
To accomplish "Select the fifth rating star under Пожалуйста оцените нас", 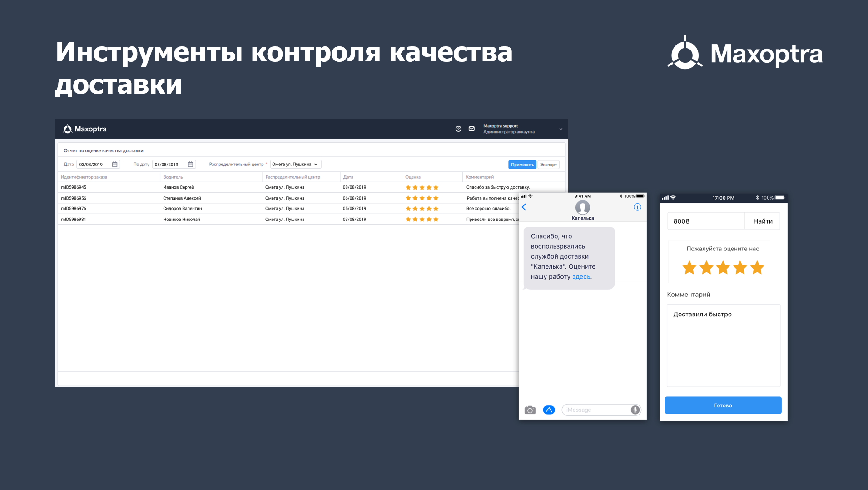I will pos(757,268).
